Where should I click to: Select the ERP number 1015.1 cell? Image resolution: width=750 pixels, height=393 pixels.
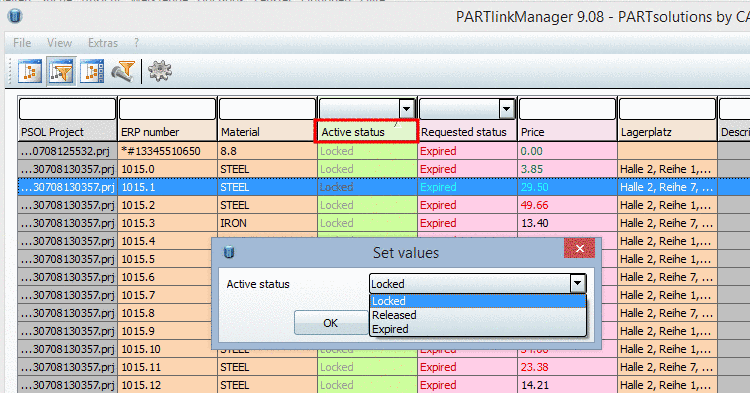(167, 187)
